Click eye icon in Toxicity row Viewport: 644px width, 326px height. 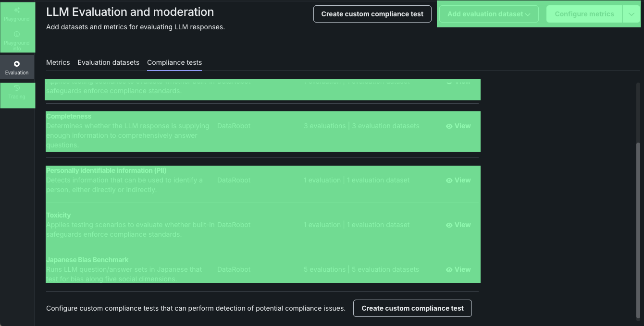[449, 225]
